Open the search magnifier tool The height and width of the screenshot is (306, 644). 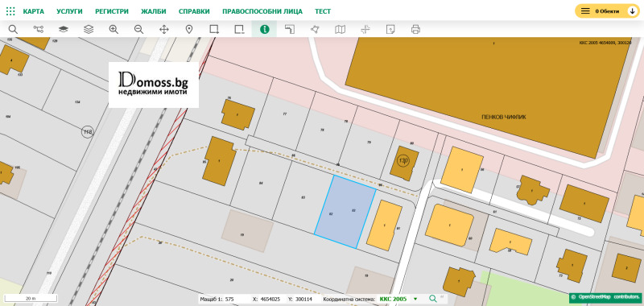click(x=13, y=29)
